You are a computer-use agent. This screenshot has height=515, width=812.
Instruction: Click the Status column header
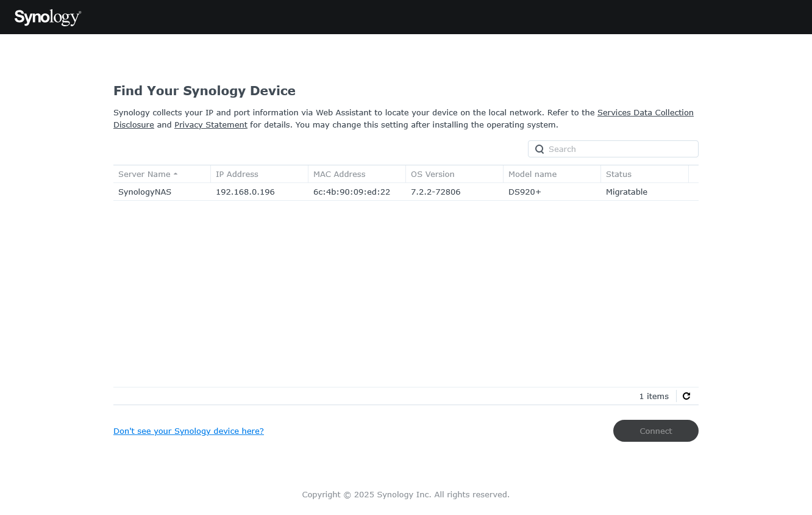(x=619, y=174)
